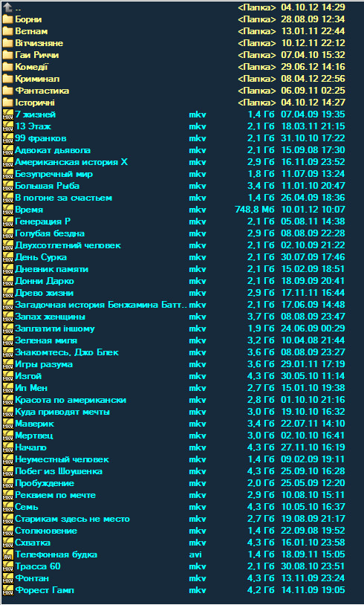Image resolution: width=364 pixels, height=605 pixels.
Task: Select the file name Схватка
Action: point(33,543)
